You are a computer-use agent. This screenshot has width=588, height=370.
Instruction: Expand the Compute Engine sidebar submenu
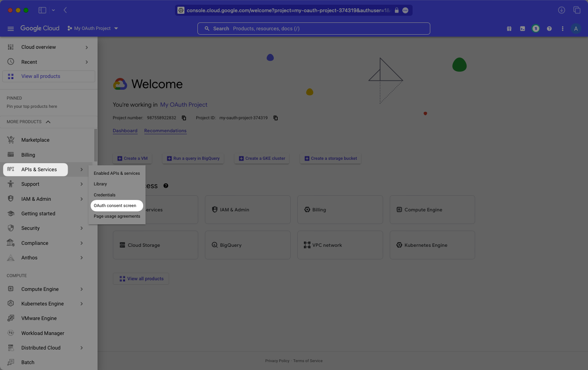[81, 289]
